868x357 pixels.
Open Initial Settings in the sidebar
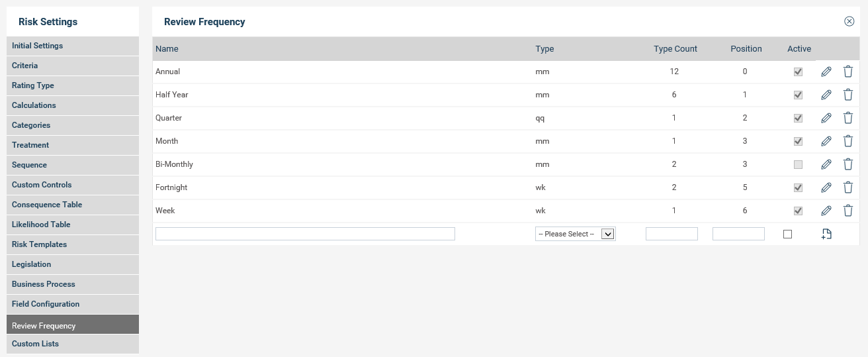point(38,46)
